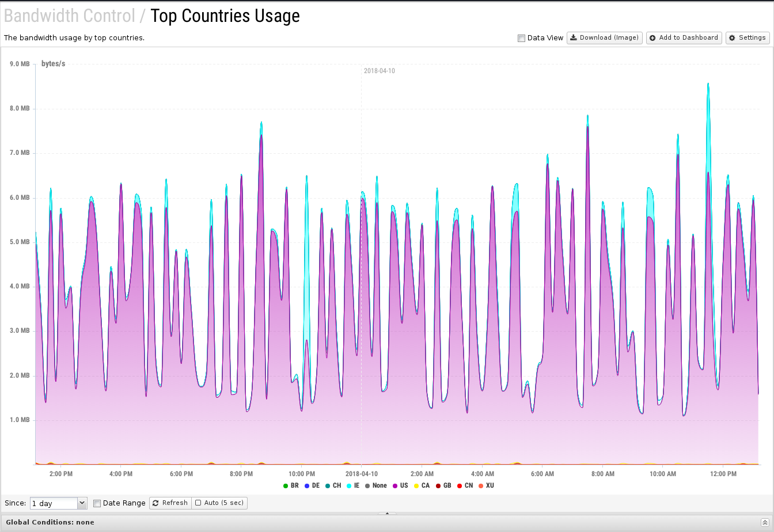Image resolution: width=774 pixels, height=532 pixels.
Task: Go to Bandwidth Control breadcrumb
Action: pos(69,16)
